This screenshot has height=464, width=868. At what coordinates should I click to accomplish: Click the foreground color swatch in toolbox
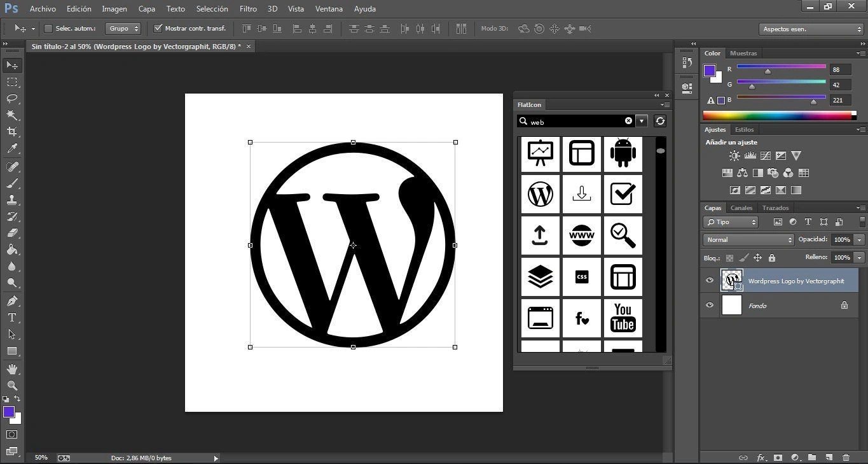pyautogui.click(x=9, y=412)
